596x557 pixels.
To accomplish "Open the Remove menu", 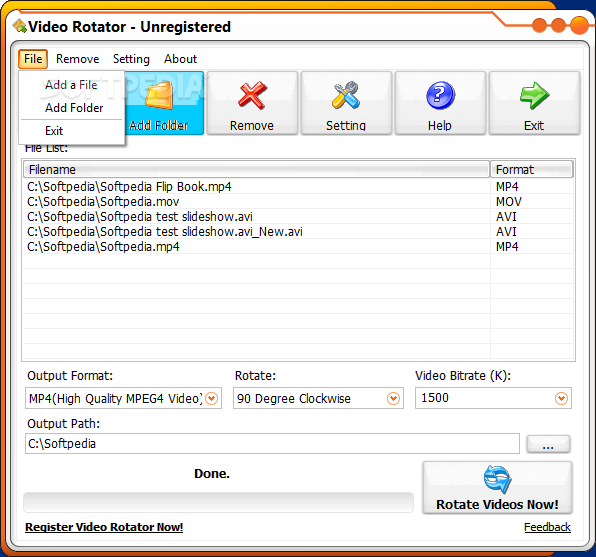I will [78, 59].
